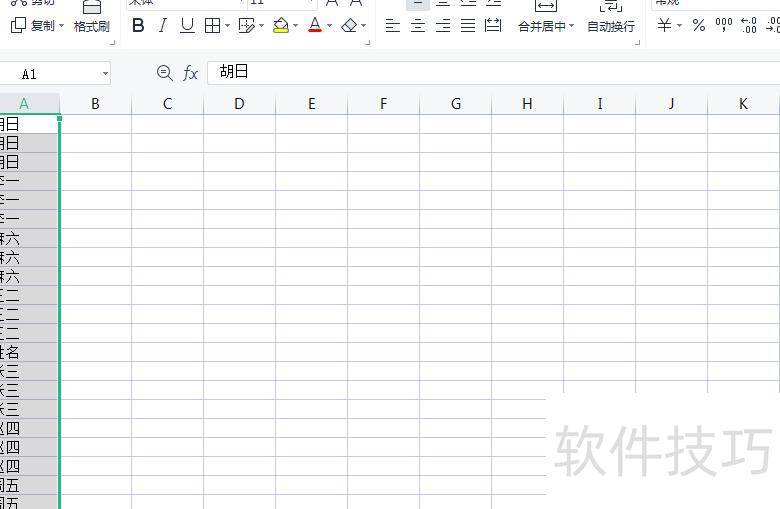This screenshot has height=509, width=780.
Task: Select column B header
Action: coord(96,103)
